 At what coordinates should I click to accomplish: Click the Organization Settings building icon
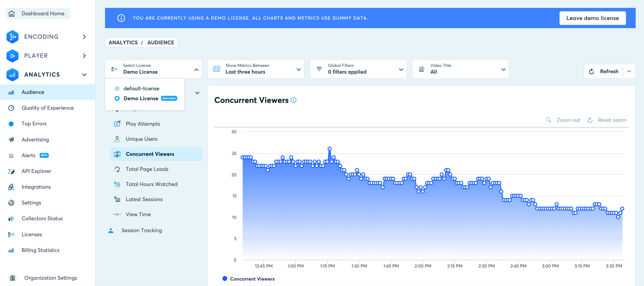12,278
